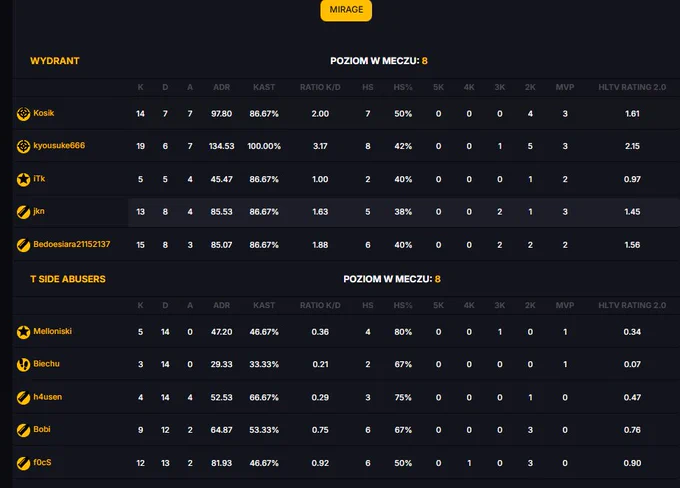Sort T SIDE ABUSERS table by RATIO K/D
This screenshot has height=488, width=680.
[x=320, y=305]
